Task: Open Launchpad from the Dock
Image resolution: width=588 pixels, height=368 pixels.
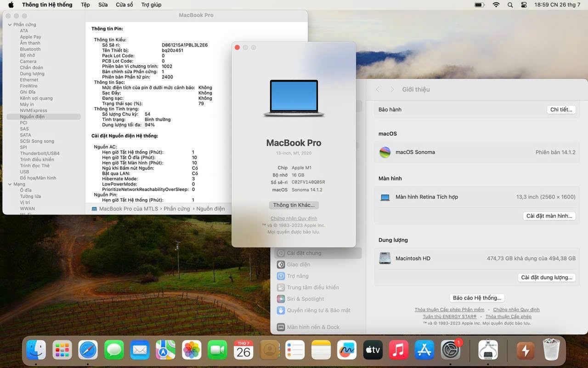Action: (62, 350)
